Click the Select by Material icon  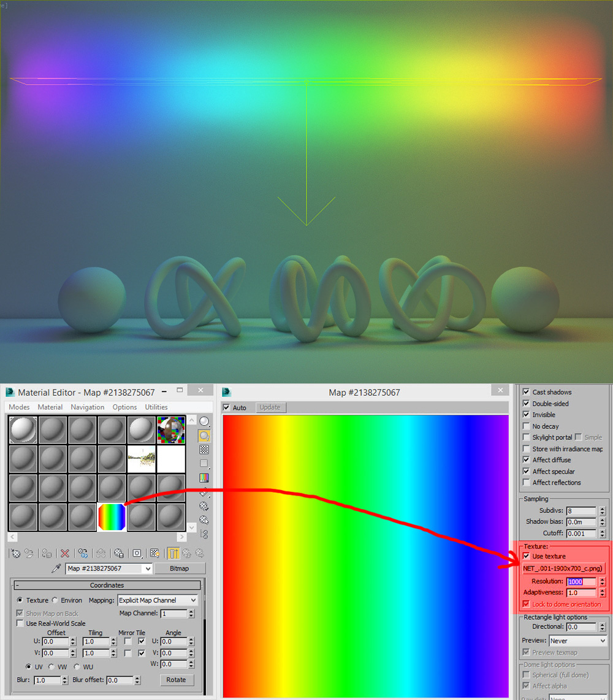pos(204,520)
